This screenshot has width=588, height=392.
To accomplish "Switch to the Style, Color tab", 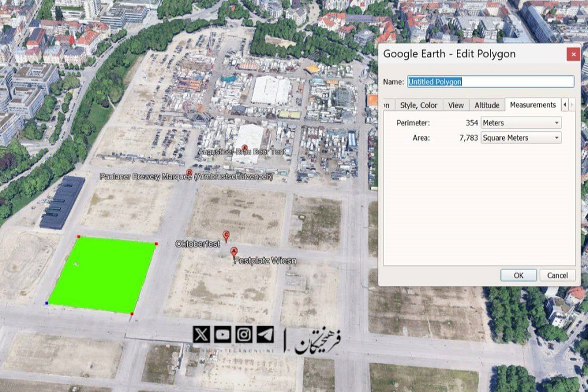I will (x=419, y=105).
